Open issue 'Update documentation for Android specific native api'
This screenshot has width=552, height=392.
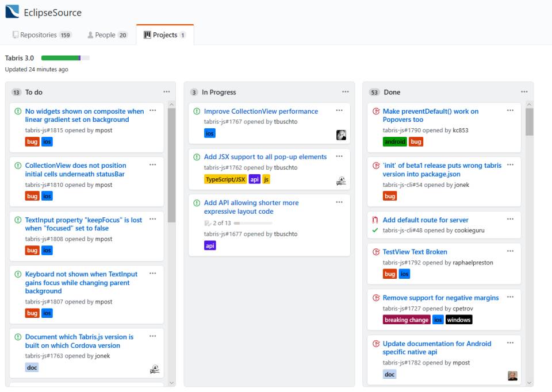(x=437, y=348)
